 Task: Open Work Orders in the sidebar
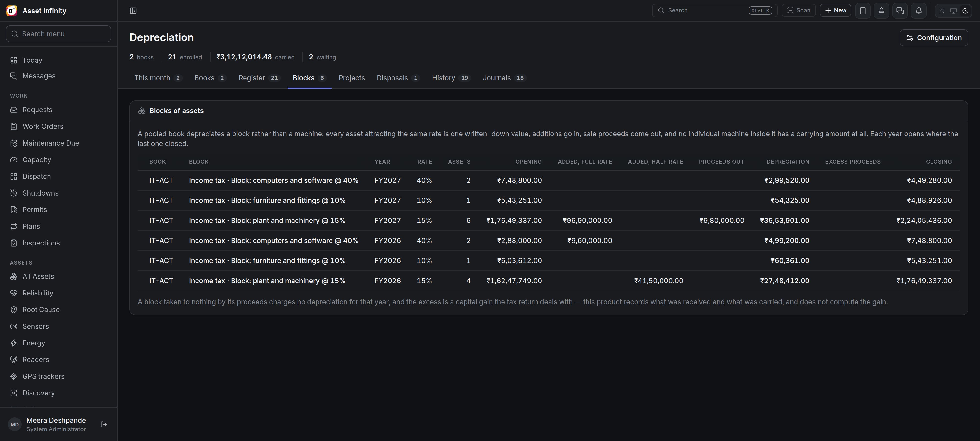point(59,126)
